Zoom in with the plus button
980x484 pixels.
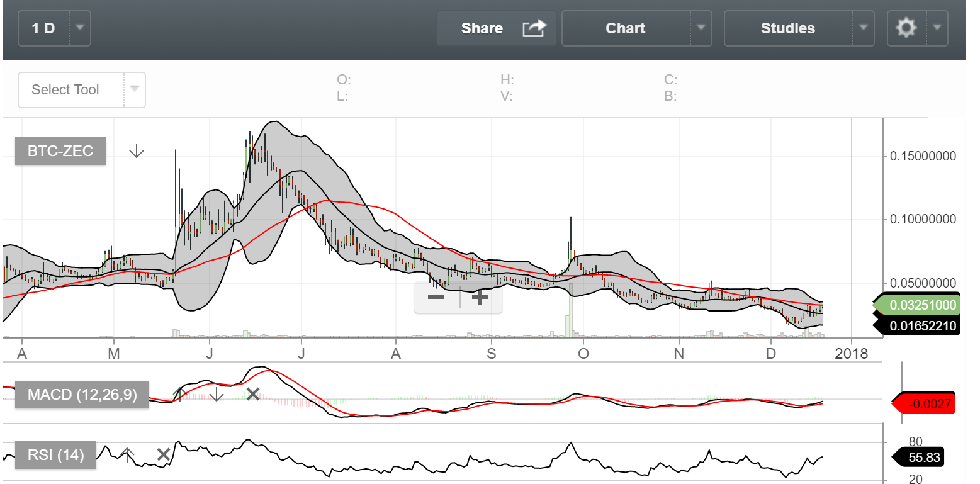coord(480,298)
